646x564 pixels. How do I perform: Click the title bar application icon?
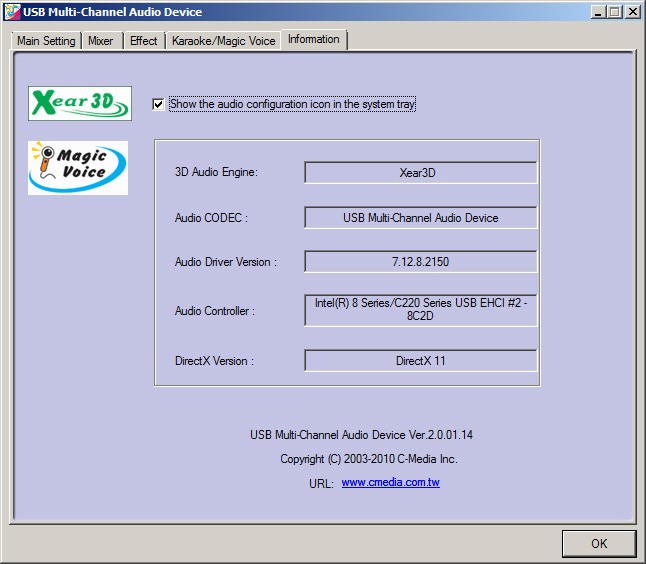click(11, 12)
